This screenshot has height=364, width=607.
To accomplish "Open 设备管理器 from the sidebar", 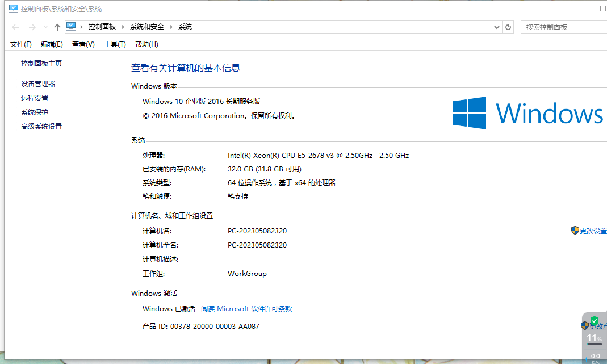I will click(x=38, y=83).
